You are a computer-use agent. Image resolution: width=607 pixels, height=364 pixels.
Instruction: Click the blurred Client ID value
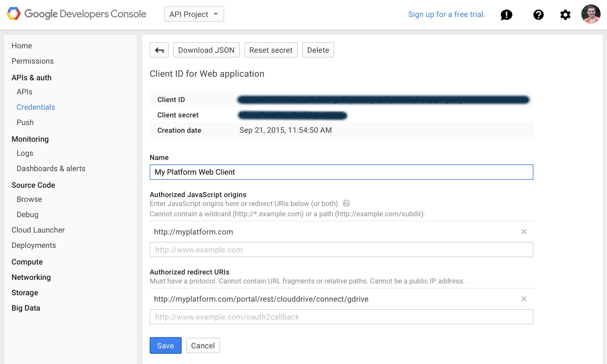click(x=383, y=100)
